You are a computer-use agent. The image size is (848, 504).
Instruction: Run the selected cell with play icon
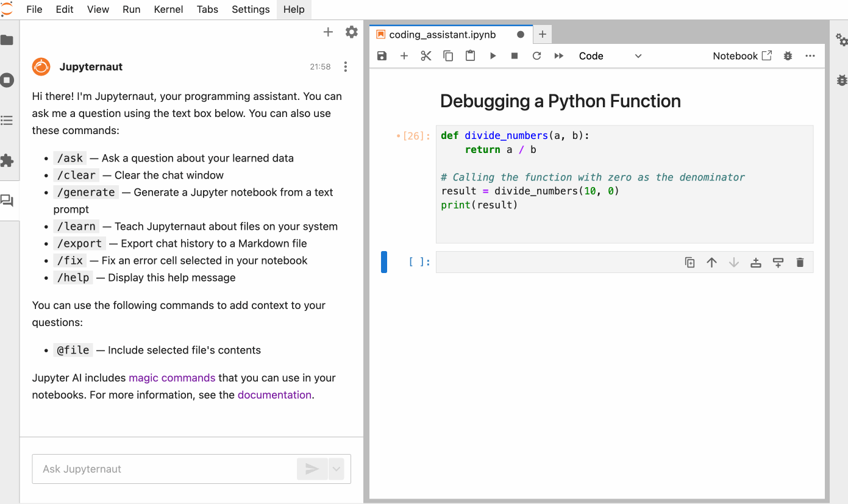tap(493, 56)
